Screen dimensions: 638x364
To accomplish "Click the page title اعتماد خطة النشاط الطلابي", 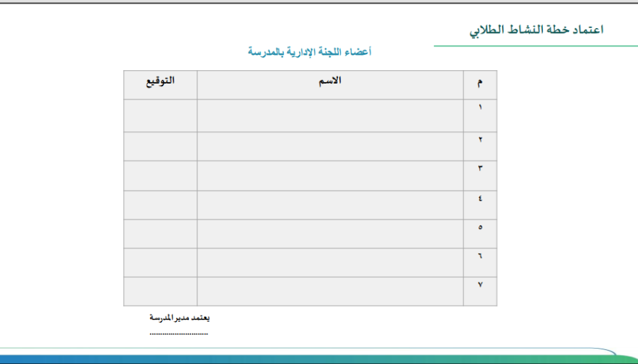I will [535, 30].
